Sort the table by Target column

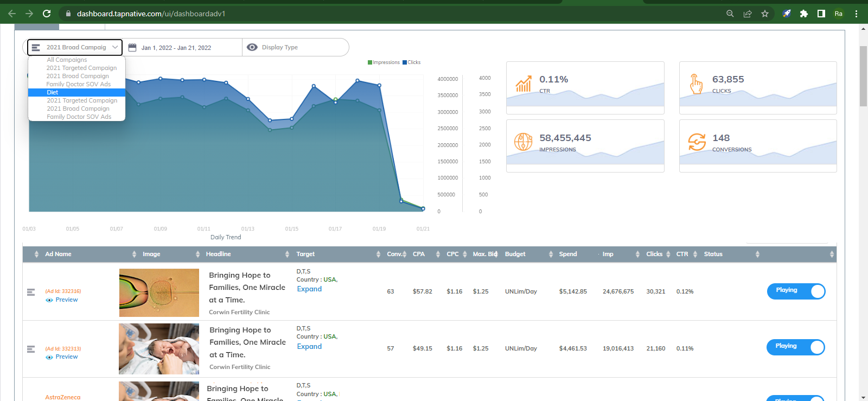click(x=378, y=254)
